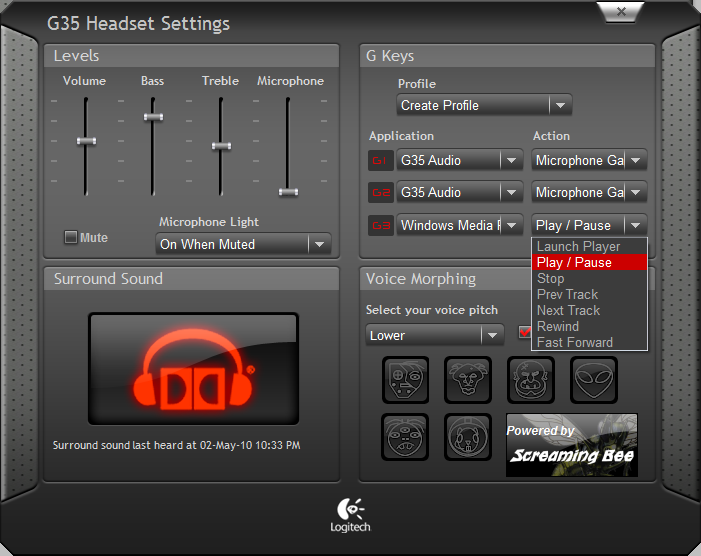Click the Treble slider handle
The width and height of the screenshot is (701, 556).
tap(221, 146)
